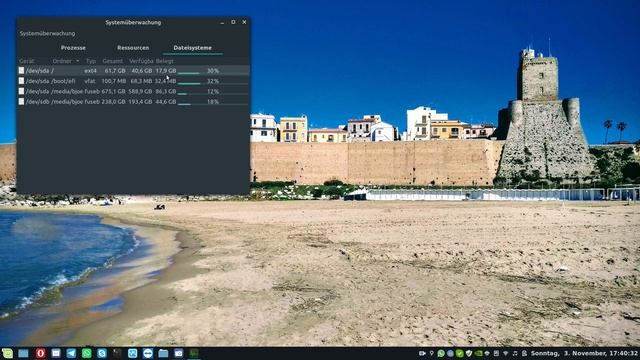Click the 32% usage bar for /boot/efi

(x=213, y=81)
